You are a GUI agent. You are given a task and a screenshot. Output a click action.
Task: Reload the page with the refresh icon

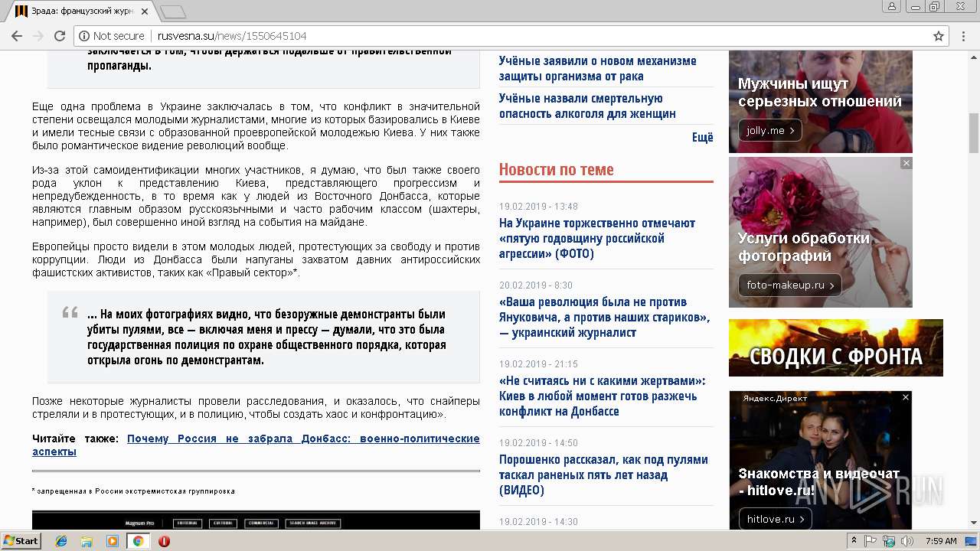(60, 36)
